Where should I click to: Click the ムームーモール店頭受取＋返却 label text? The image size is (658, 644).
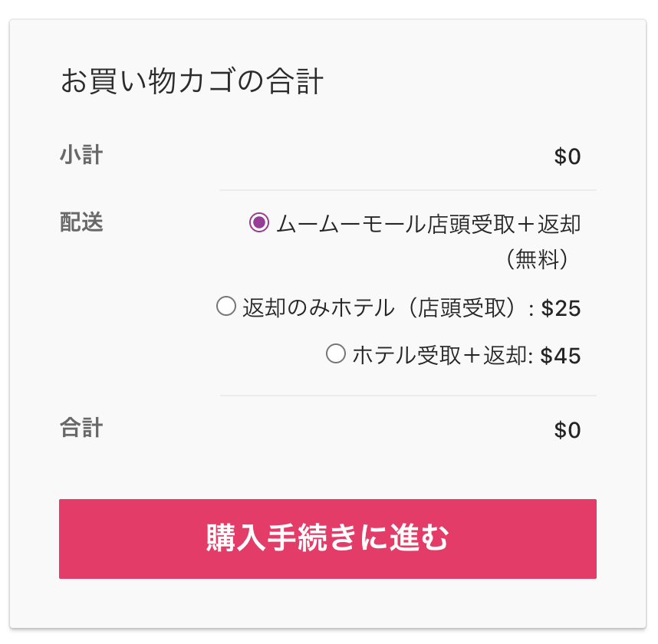[x=428, y=224]
